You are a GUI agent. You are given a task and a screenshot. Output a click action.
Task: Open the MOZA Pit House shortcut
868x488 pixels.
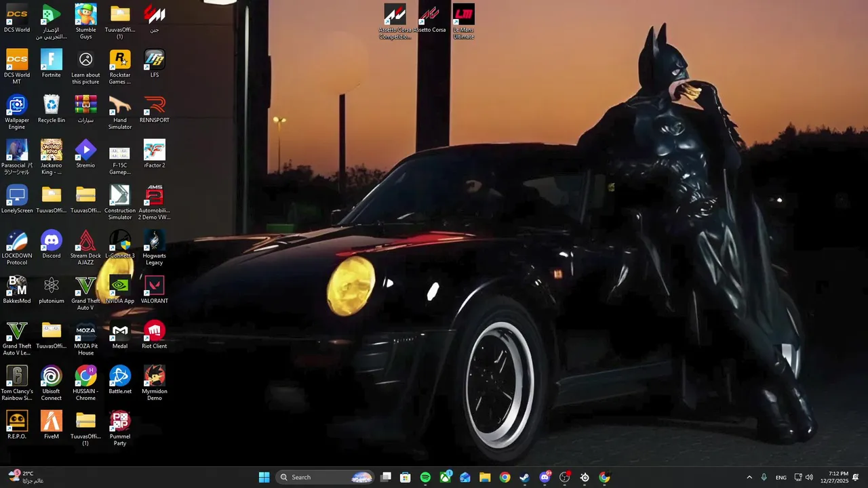point(85,338)
